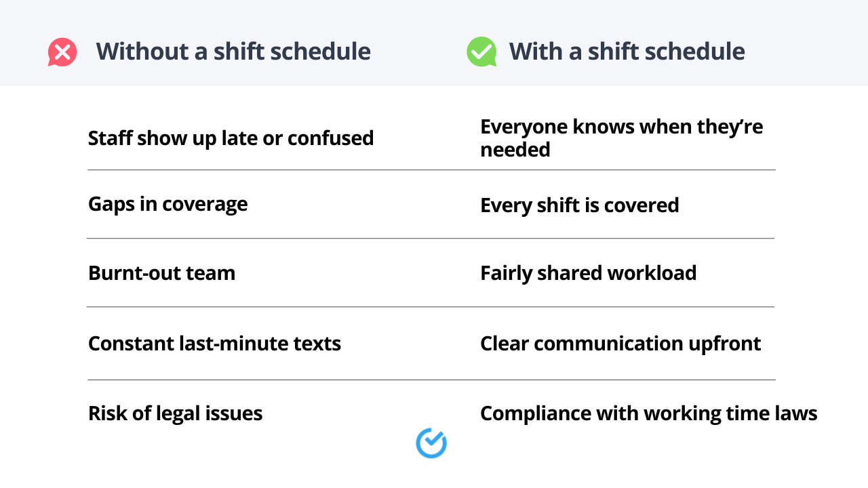Screen dimensions: 868x488
Task: Click "Constant last-minute texts" entry
Action: pyautogui.click(x=214, y=344)
